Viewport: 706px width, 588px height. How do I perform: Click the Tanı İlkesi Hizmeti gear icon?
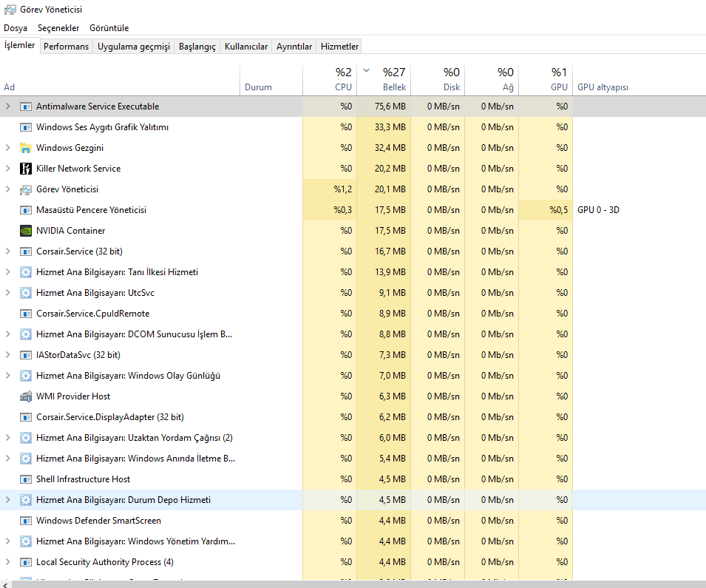(x=26, y=273)
